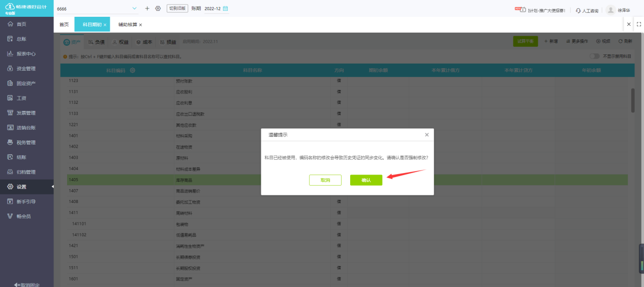This screenshot has height=287, width=644.
Task: Click 取消 in the warning dialog
Action: 325,180
